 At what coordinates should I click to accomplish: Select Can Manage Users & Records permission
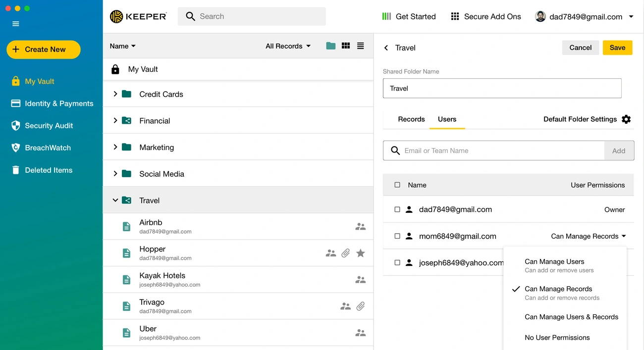pyautogui.click(x=571, y=317)
